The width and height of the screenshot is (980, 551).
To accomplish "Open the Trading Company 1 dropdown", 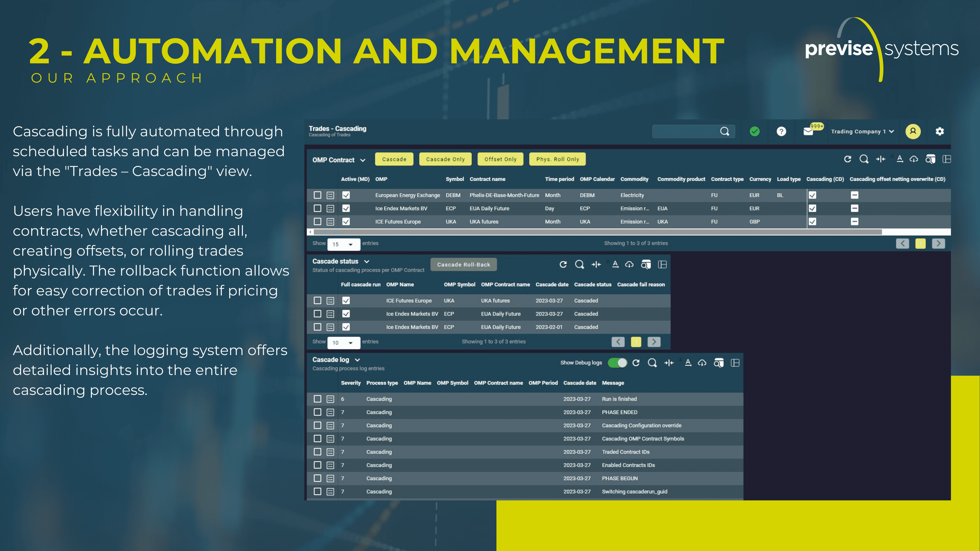I will point(862,132).
